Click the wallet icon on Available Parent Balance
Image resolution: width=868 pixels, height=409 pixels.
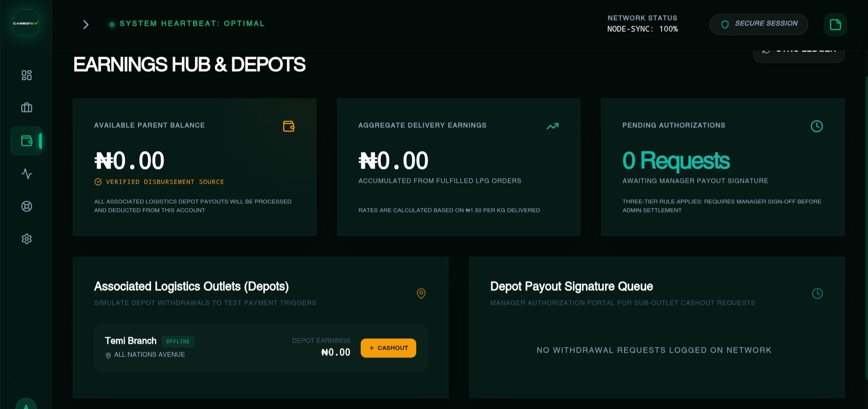289,126
